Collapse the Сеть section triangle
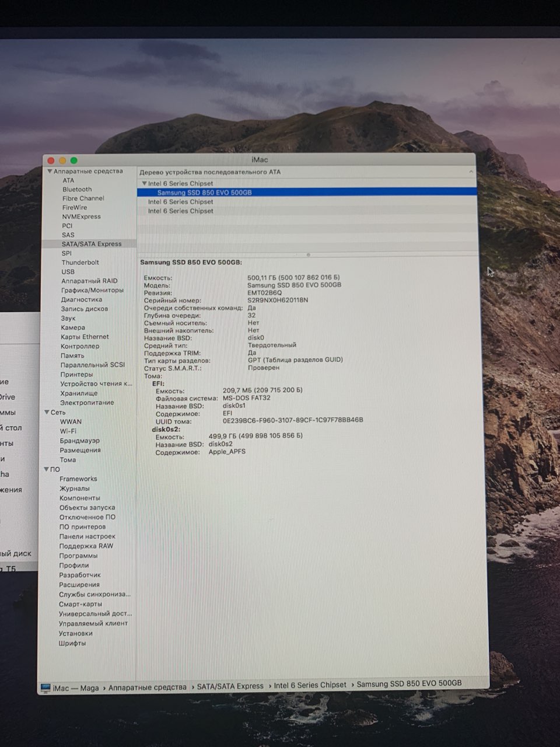Screen dimensions: 560x747 (47, 412)
